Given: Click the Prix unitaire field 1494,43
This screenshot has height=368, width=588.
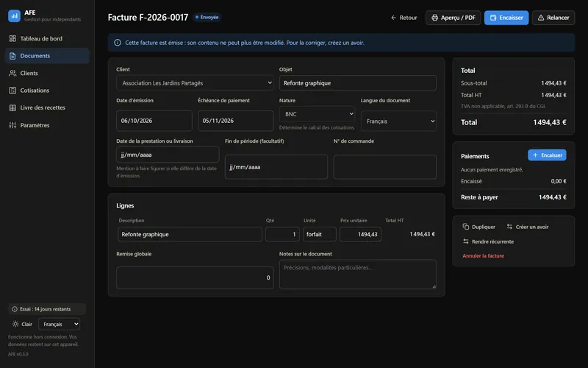Looking at the screenshot, I should [360, 234].
